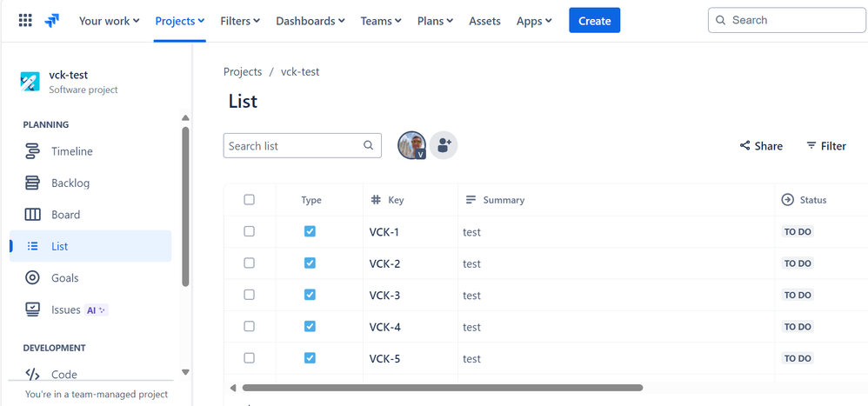Click the blue Create button
Image resolution: width=868 pixels, height=406 pixels.
click(x=594, y=21)
